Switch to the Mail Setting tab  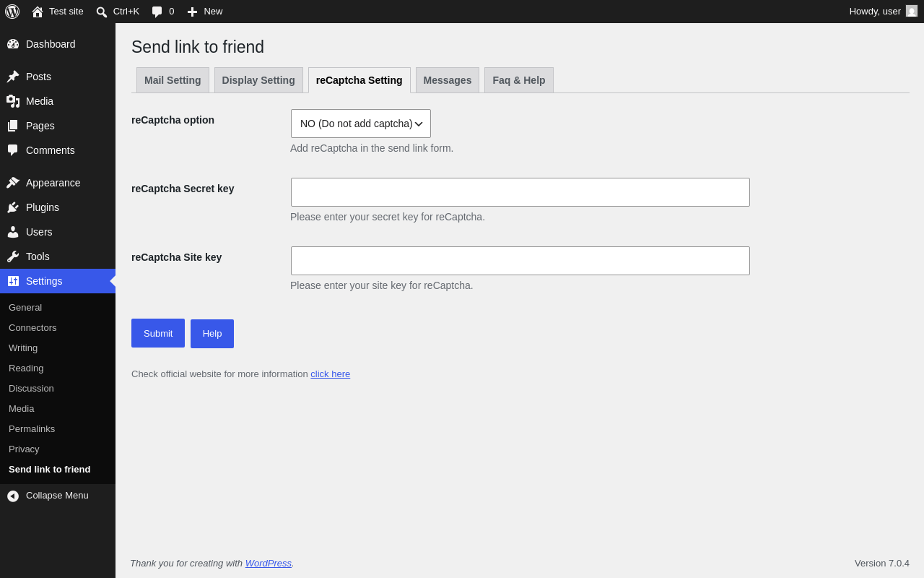173,80
